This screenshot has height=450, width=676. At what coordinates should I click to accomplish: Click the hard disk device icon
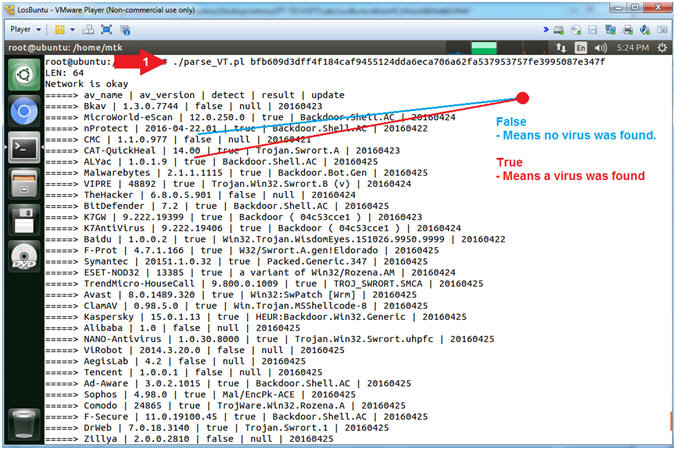coord(559,30)
